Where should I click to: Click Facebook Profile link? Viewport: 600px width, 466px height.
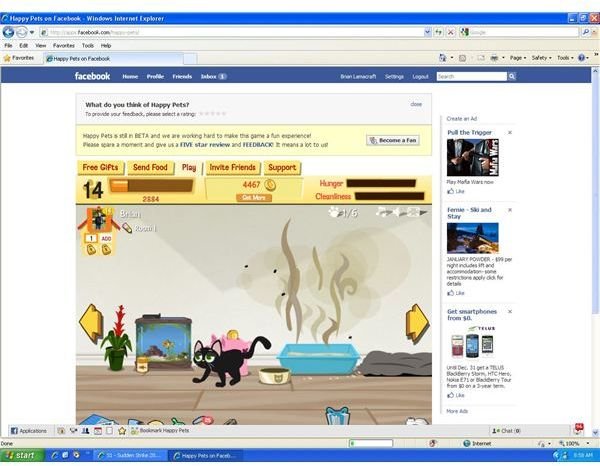pos(155,77)
